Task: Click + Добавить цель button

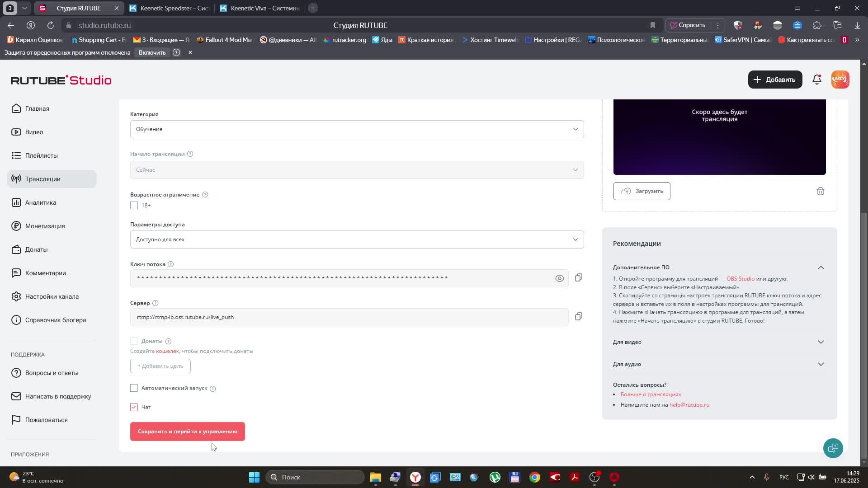Action: tap(160, 366)
